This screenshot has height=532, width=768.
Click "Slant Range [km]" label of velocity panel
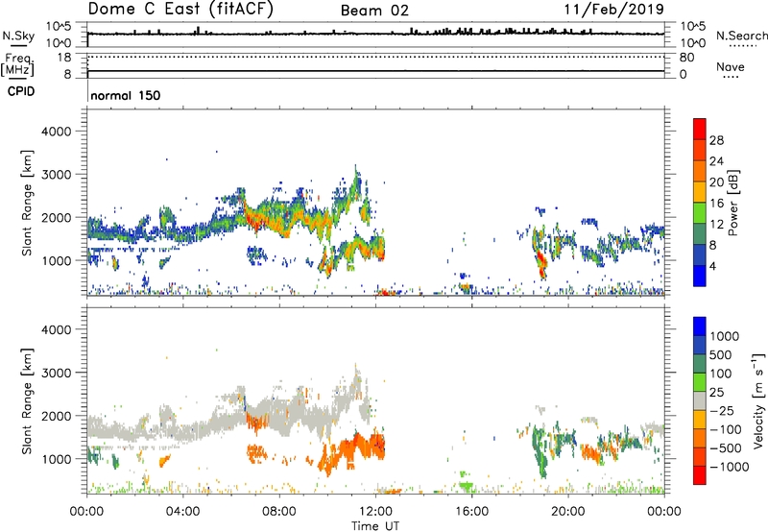coord(28,400)
